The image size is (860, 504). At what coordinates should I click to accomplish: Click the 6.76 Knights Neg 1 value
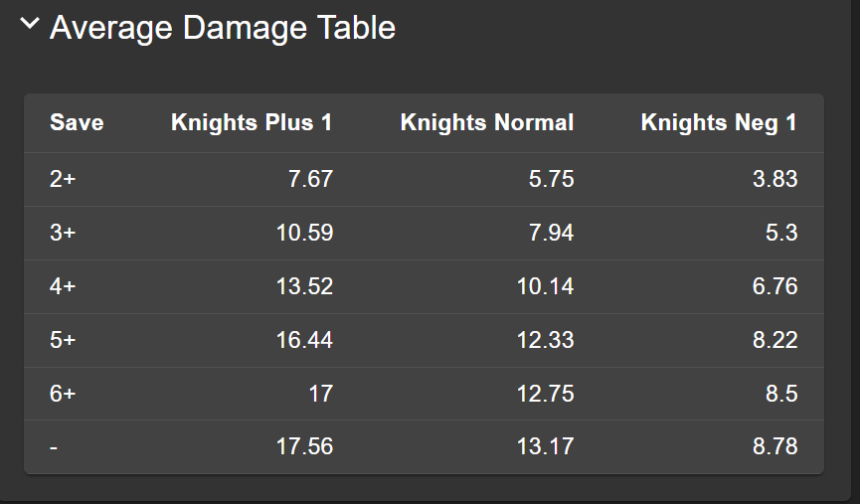click(774, 287)
